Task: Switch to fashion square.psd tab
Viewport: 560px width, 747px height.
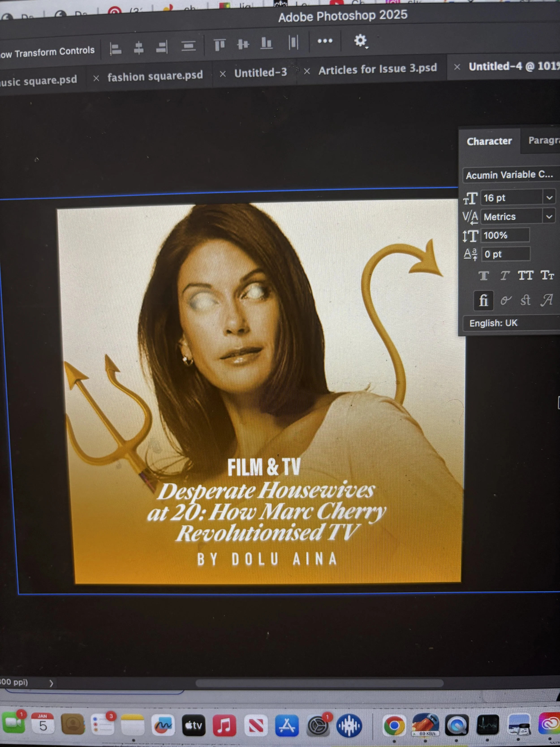Action: [155, 76]
